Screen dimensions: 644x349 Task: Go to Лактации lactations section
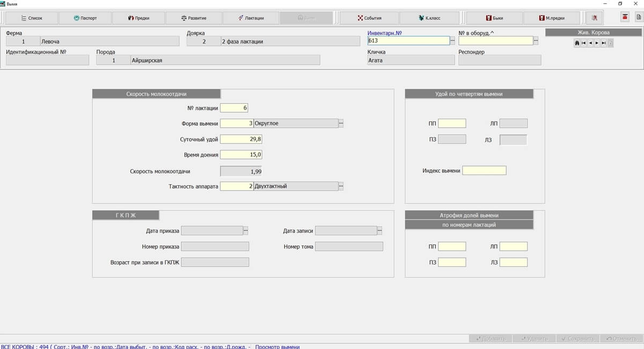(251, 18)
